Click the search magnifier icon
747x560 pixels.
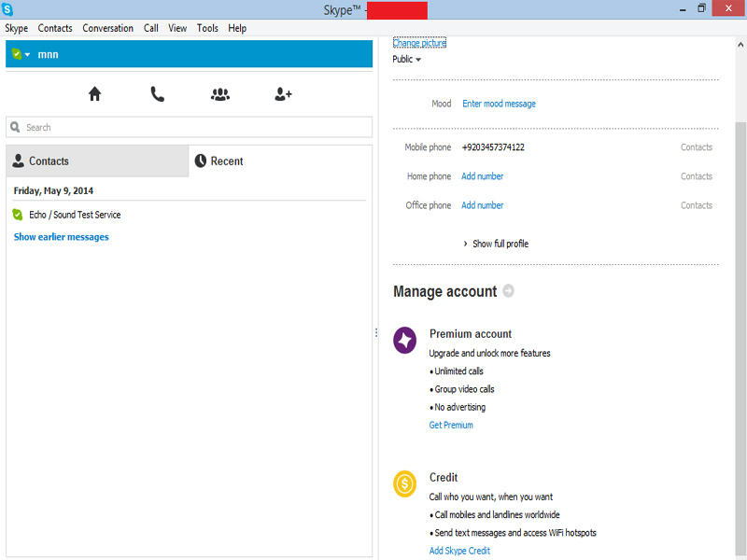(x=15, y=127)
